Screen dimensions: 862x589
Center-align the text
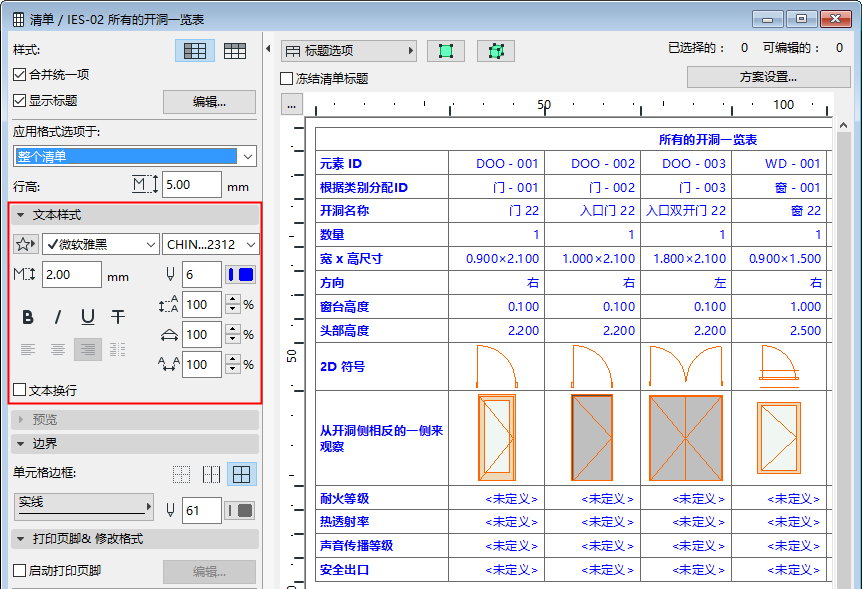58,349
